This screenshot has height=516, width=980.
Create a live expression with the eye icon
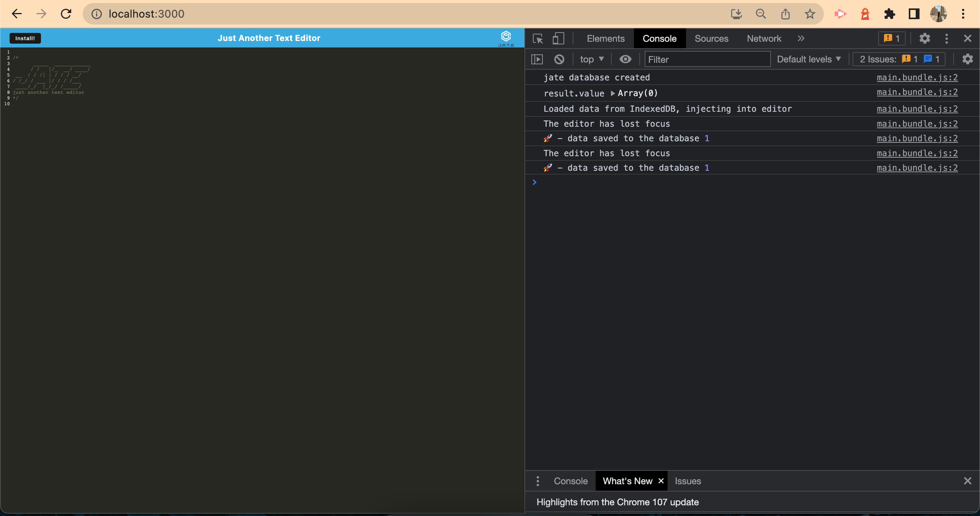[626, 59]
